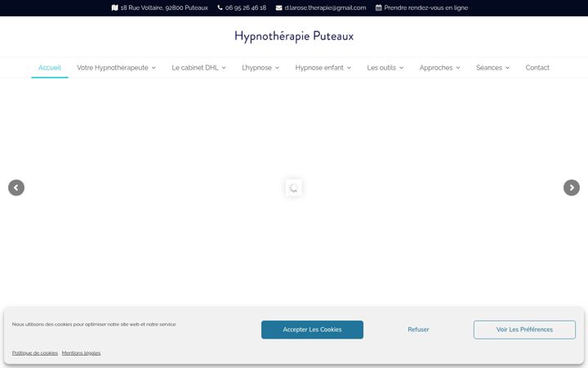This screenshot has width=588, height=368.
Task: Expand the Votre Hypnothérapeute chevron
Action: (154, 68)
